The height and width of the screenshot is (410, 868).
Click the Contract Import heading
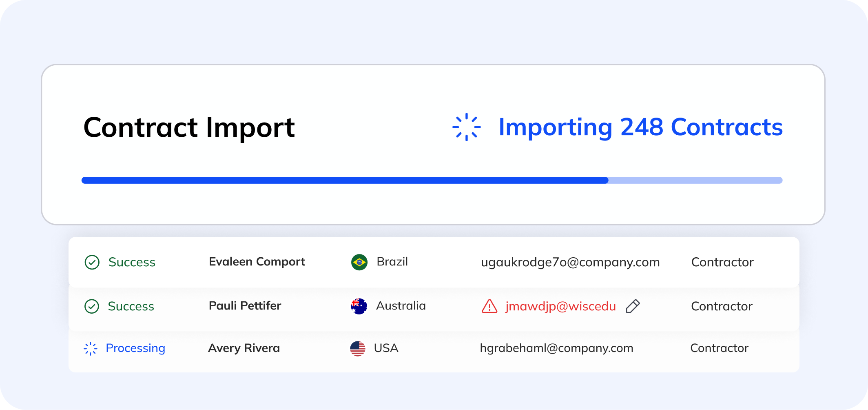(189, 128)
